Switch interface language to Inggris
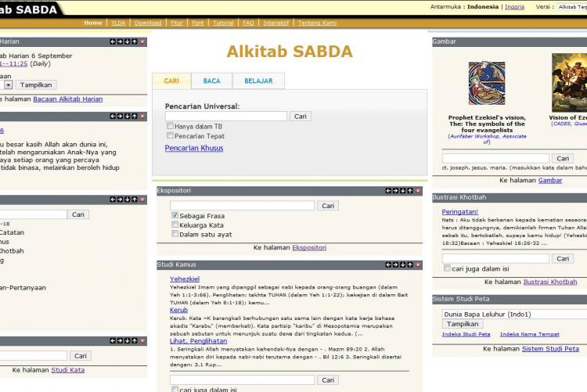Image resolution: width=587 pixels, height=392 pixels. click(x=515, y=7)
